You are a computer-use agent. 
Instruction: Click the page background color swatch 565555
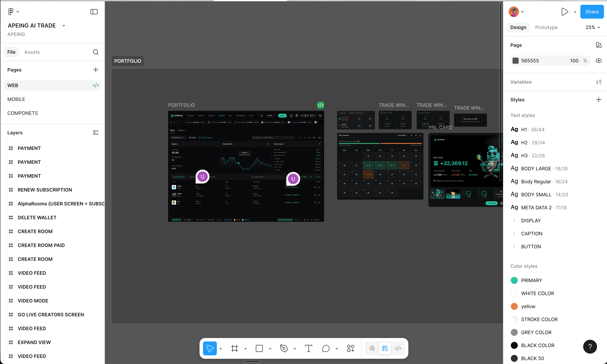516,61
